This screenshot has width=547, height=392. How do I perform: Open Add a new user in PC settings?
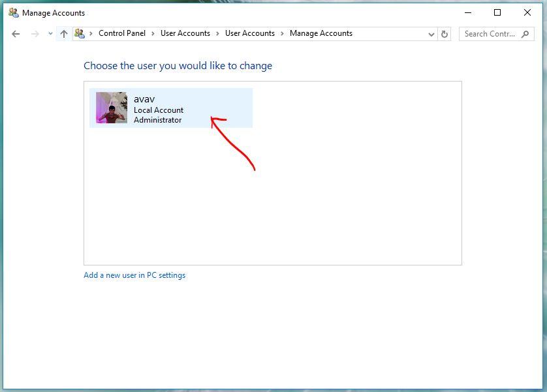click(134, 275)
